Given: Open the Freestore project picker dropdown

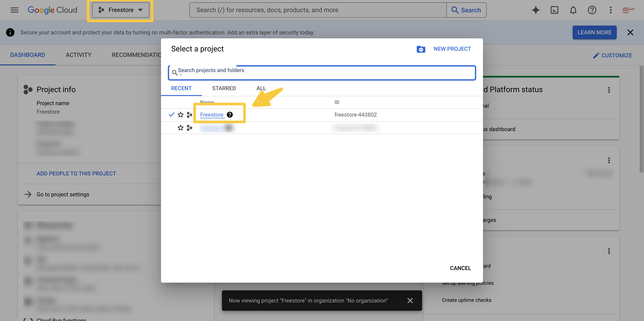Looking at the screenshot, I should 121,10.
